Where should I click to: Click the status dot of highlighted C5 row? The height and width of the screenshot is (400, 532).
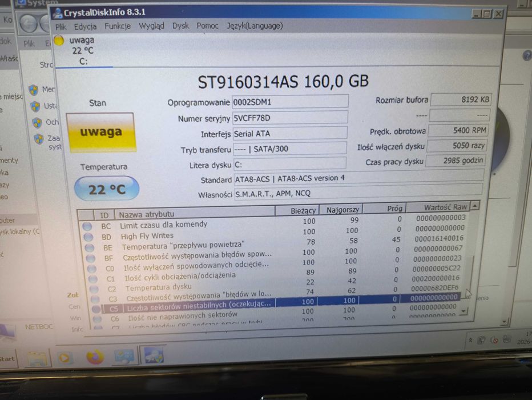(96, 309)
